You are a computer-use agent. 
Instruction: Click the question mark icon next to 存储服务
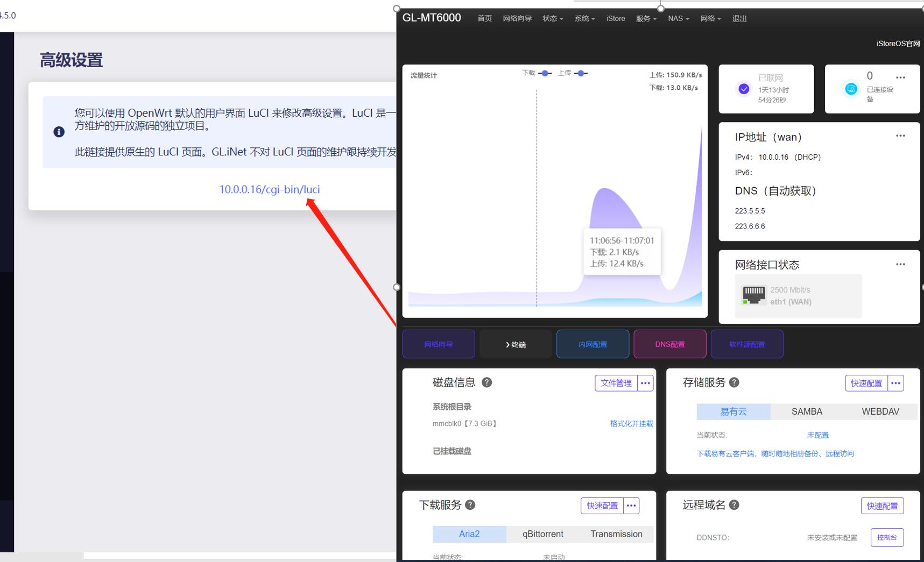click(734, 382)
